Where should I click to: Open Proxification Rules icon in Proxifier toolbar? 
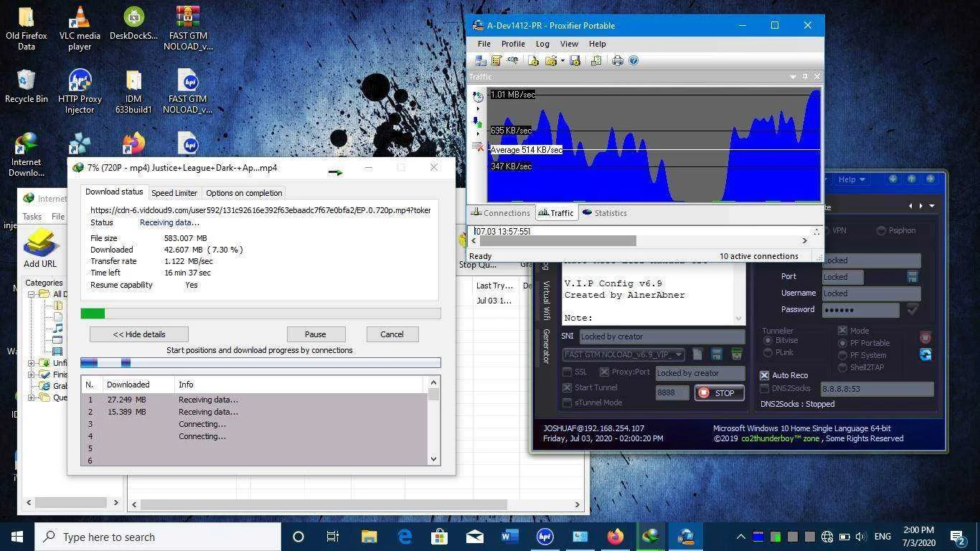[x=496, y=61]
